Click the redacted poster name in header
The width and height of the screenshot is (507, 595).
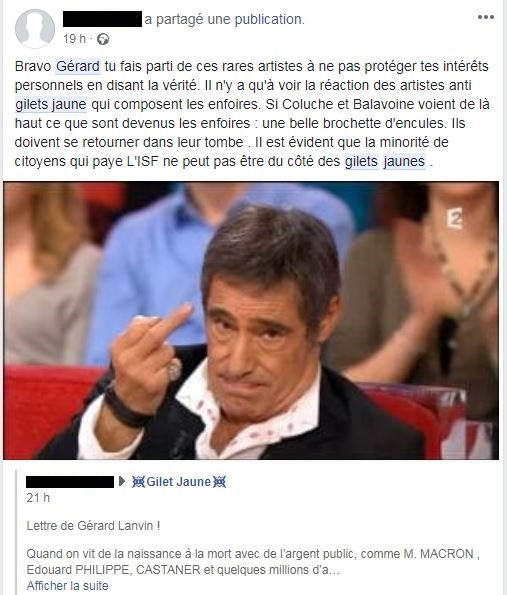pyautogui.click(x=102, y=19)
